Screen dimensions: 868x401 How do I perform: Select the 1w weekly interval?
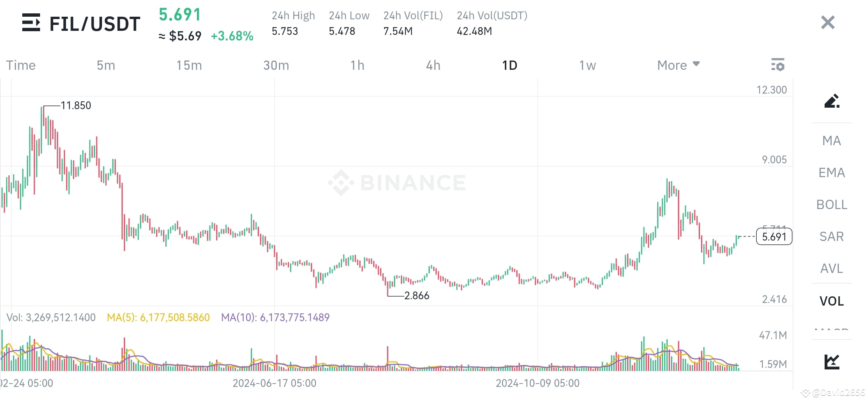(x=587, y=65)
